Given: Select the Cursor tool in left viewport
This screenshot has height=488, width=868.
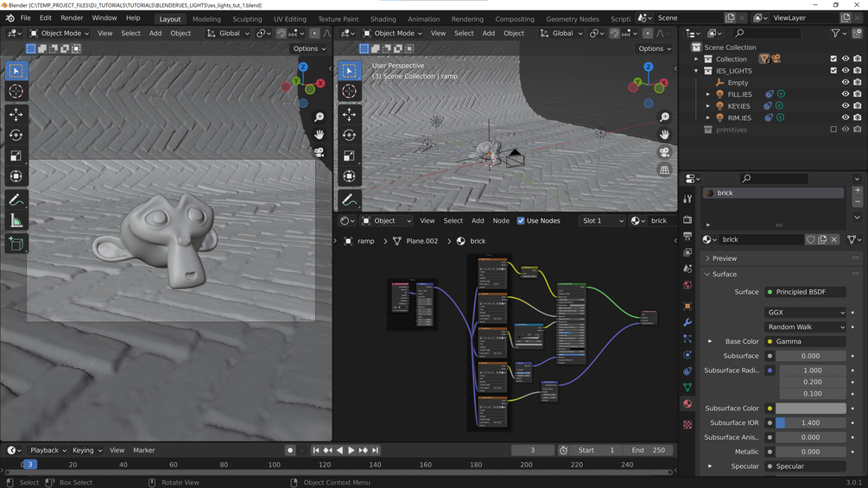Looking at the screenshot, I should point(16,92).
